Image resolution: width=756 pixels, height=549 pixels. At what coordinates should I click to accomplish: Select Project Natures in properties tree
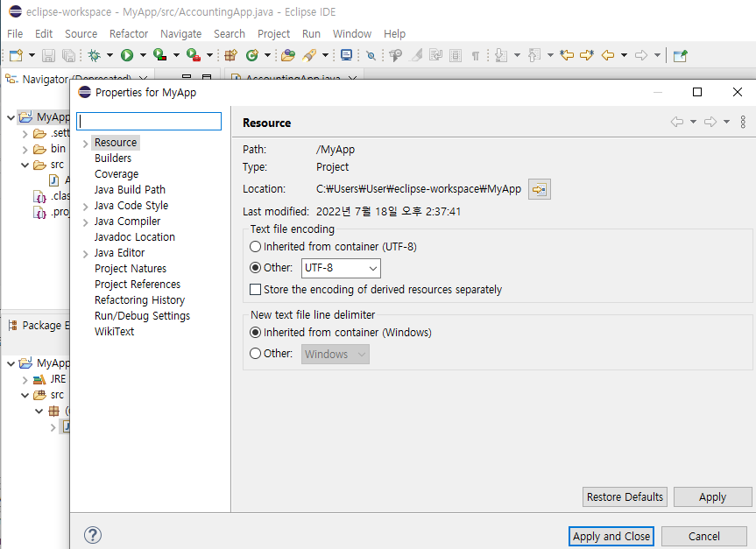(131, 269)
